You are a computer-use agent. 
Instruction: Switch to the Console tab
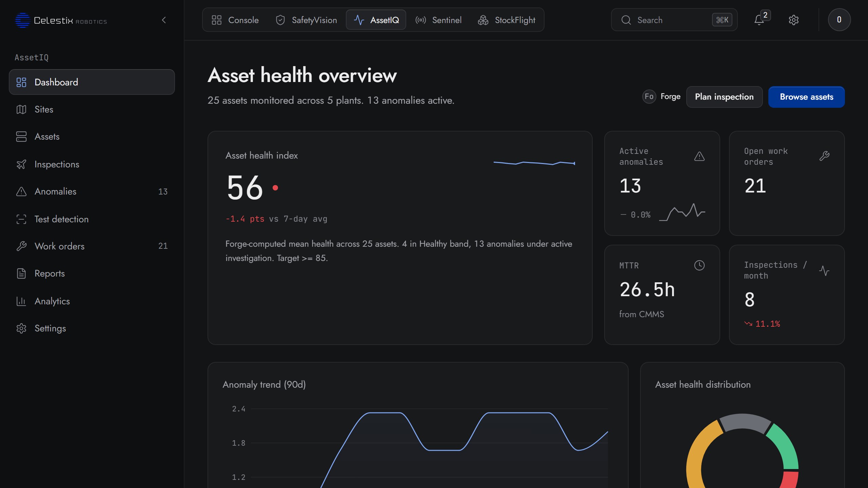pos(235,20)
